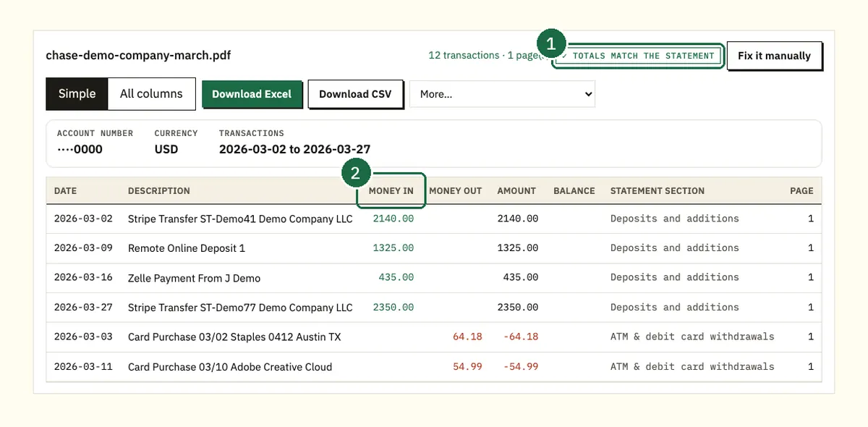The width and height of the screenshot is (868, 427).
Task: Click the BALANCE column header
Action: point(574,191)
